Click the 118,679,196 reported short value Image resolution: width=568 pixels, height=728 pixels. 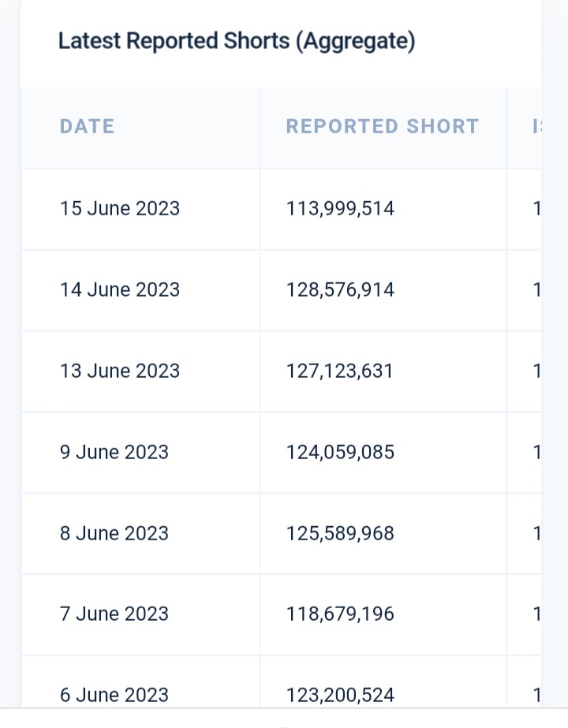click(340, 614)
